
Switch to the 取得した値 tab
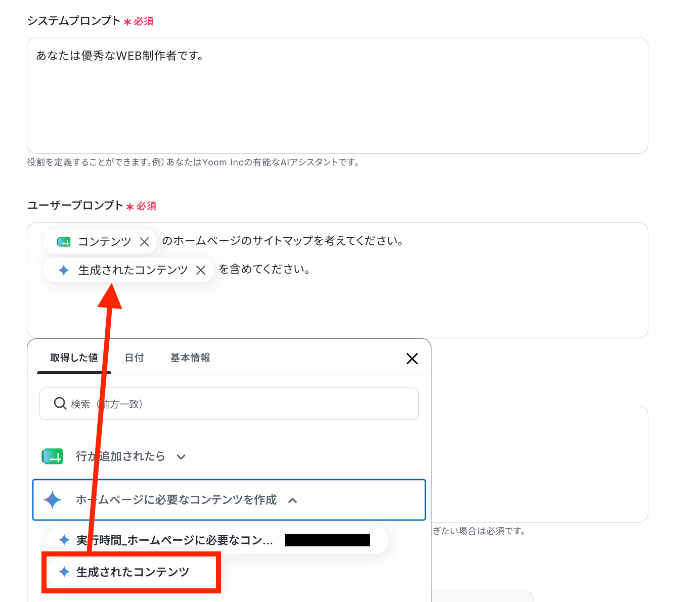pyautogui.click(x=74, y=358)
